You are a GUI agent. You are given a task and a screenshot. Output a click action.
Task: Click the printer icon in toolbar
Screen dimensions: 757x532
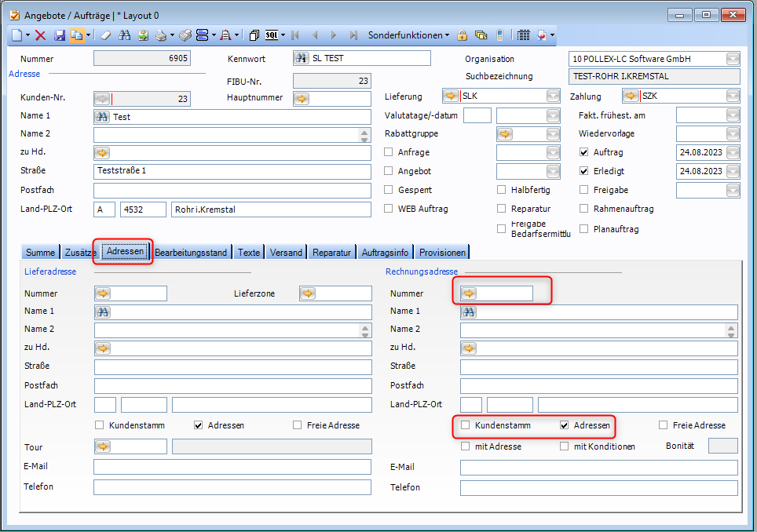[x=159, y=35]
